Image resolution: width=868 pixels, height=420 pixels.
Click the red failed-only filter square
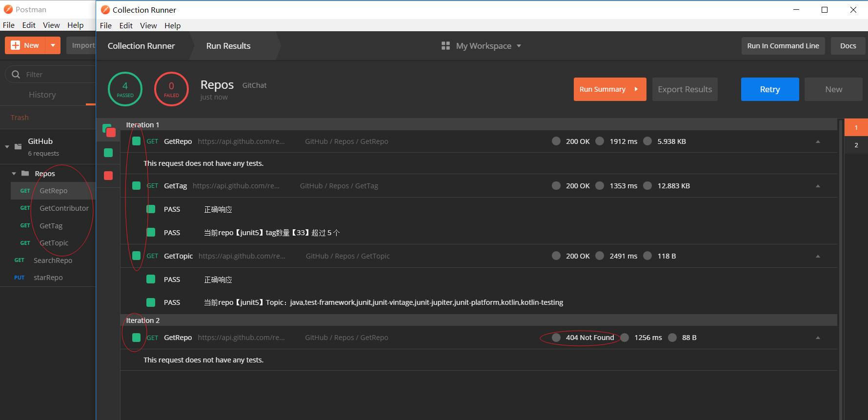coord(108,176)
